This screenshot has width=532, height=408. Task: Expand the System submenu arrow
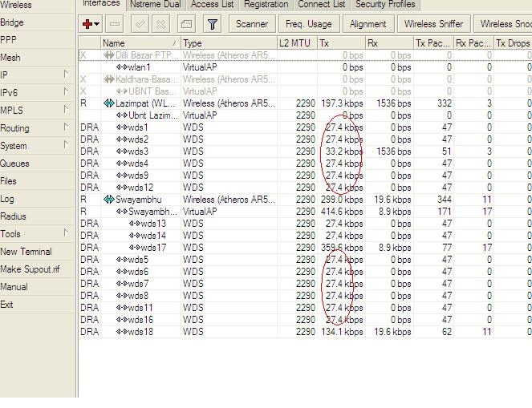click(66, 145)
